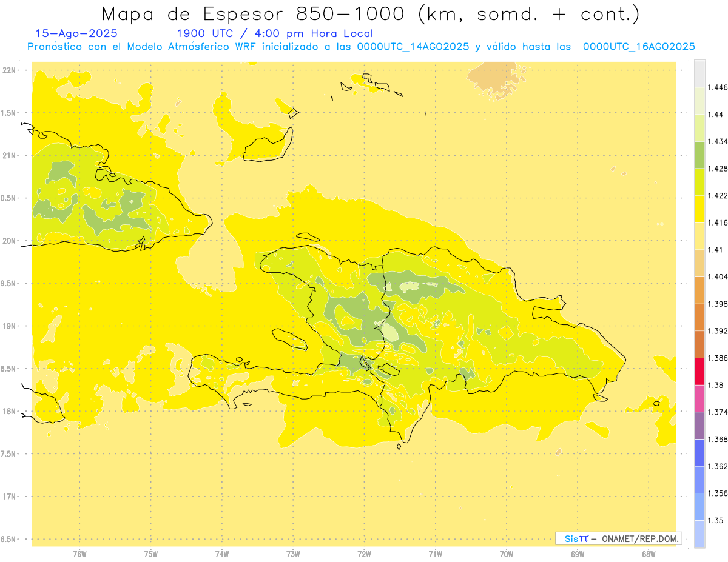Image resolution: width=728 pixels, height=562 pixels.
Task: Click the "9.5N" latitude label
Action: (x=8, y=283)
